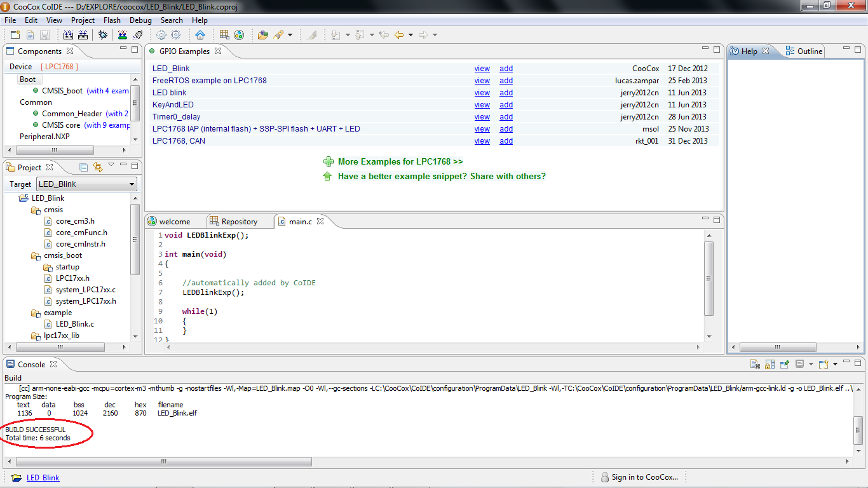Select system_LPC17xx.c in the Project tree
Screen dimensions: 868x488
click(x=86, y=290)
